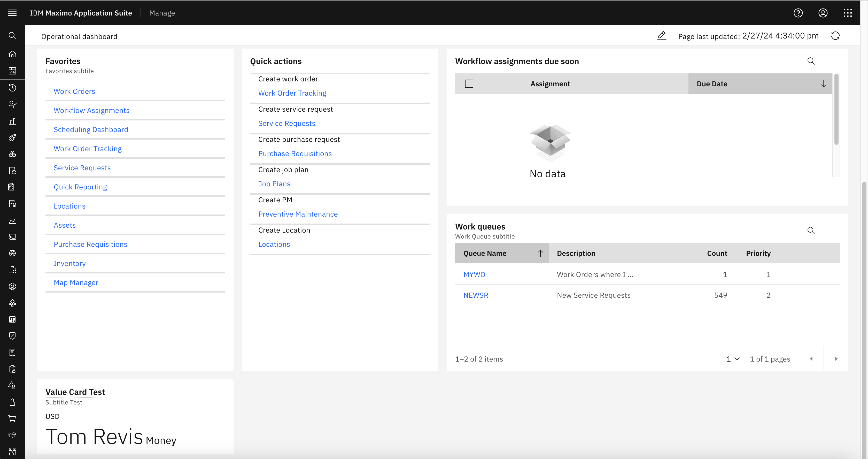The image size is (868, 459).
Task: Toggle the select-all checkbox in Assignment table
Action: pos(469,83)
